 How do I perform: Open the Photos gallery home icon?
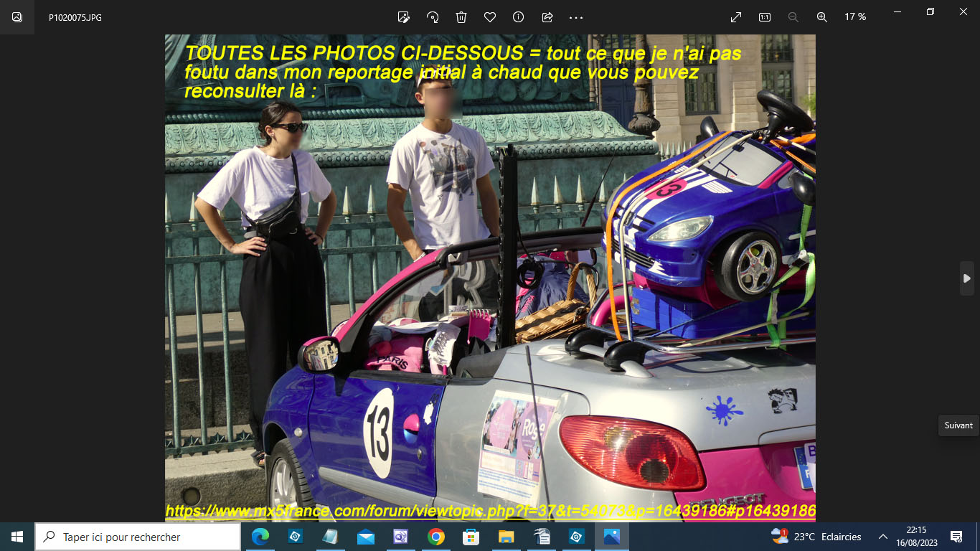[x=17, y=17]
